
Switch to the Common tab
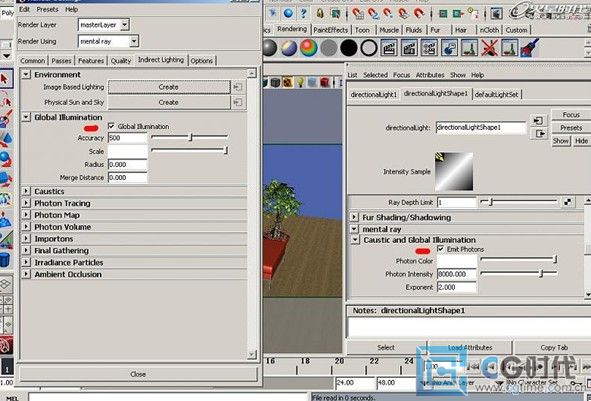[32, 61]
